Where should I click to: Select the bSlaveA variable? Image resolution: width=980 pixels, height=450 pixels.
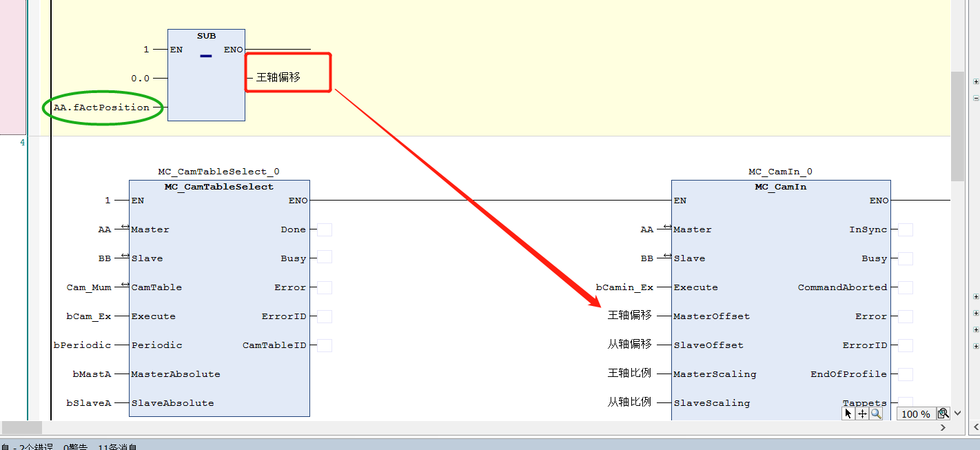pyautogui.click(x=89, y=403)
